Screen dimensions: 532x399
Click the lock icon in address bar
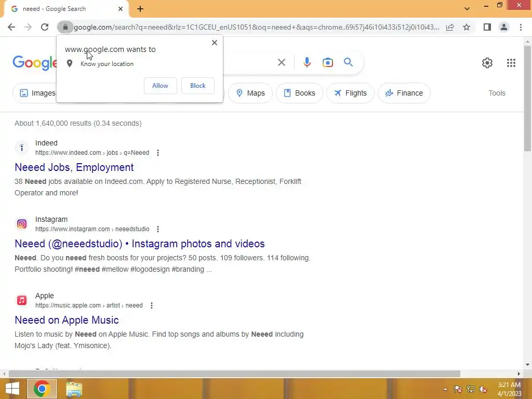(x=65, y=27)
